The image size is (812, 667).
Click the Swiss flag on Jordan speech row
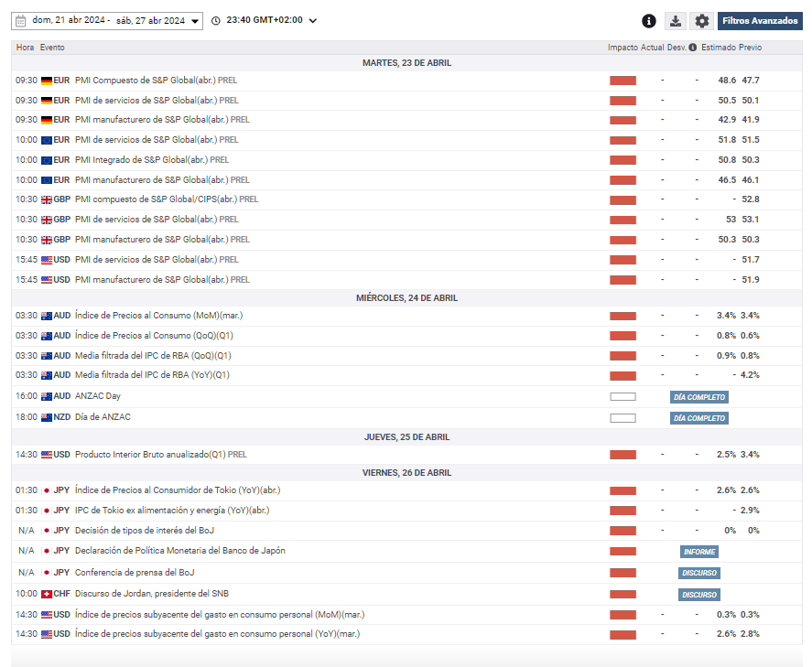(x=46, y=594)
